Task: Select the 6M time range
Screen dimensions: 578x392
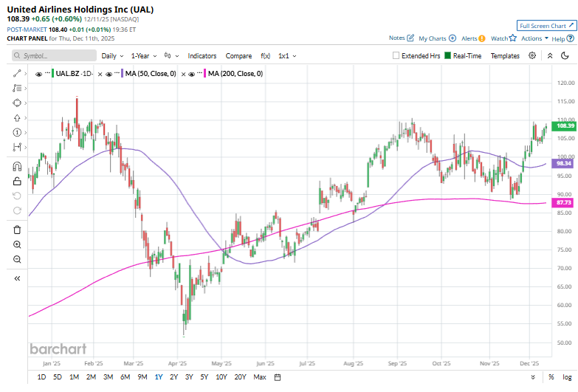Action: (124, 377)
